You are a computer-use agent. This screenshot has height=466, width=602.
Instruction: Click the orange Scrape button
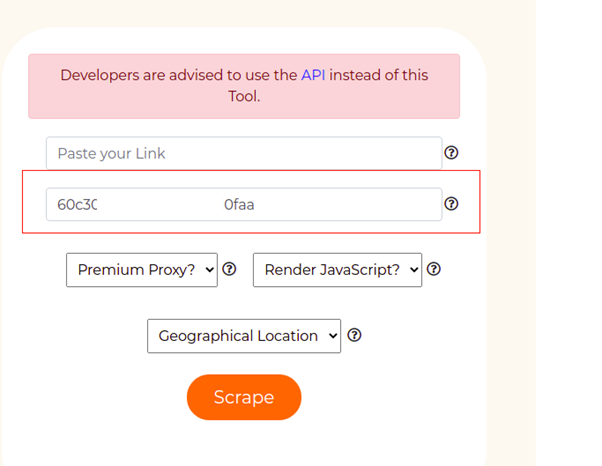click(x=244, y=397)
